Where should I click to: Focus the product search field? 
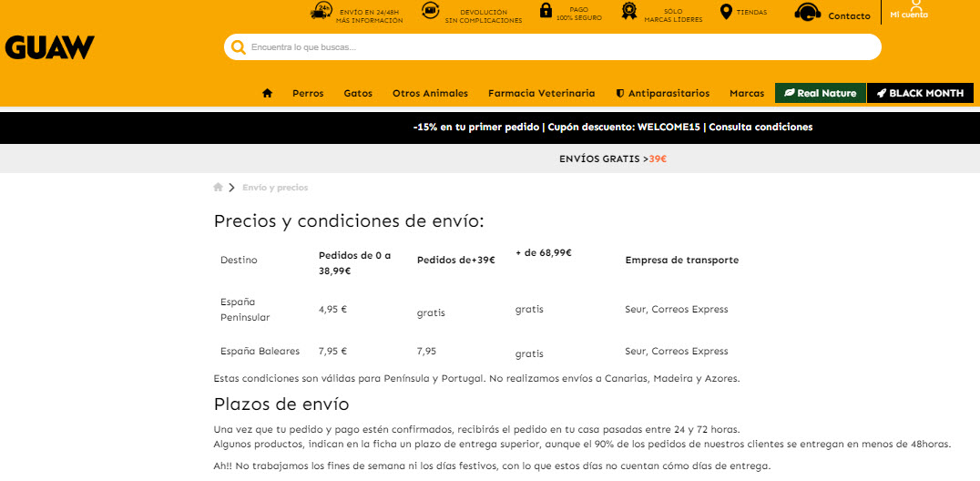point(560,47)
